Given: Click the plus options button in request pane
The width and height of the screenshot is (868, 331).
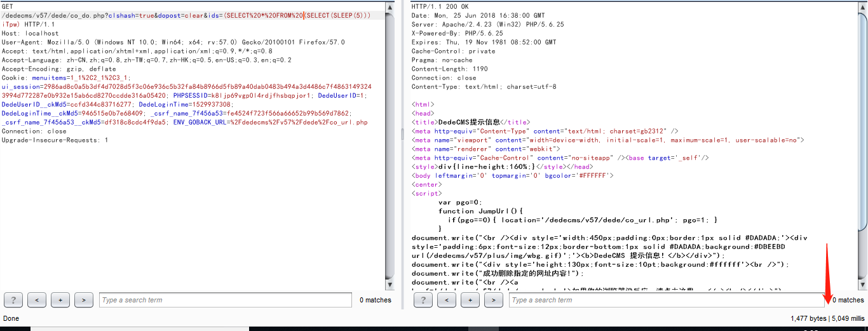Looking at the screenshot, I should [x=60, y=300].
